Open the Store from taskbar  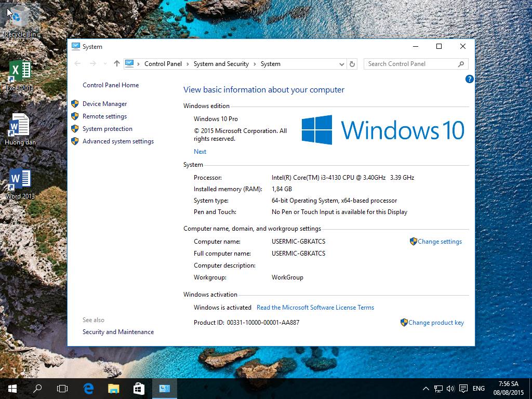tap(138, 389)
